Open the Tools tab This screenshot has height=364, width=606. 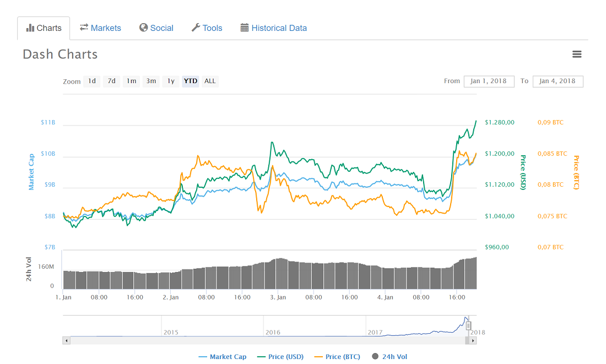(207, 28)
